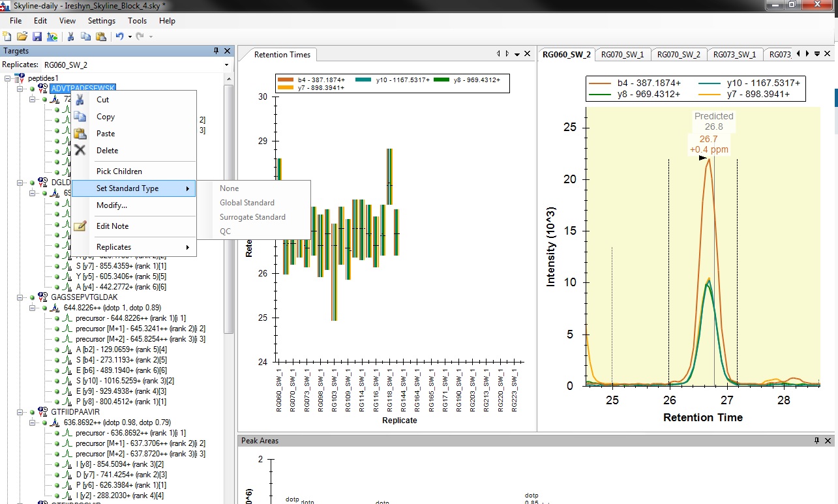This screenshot has height=504, width=838.
Task: Save document with the floppy disk icon
Action: [x=37, y=37]
